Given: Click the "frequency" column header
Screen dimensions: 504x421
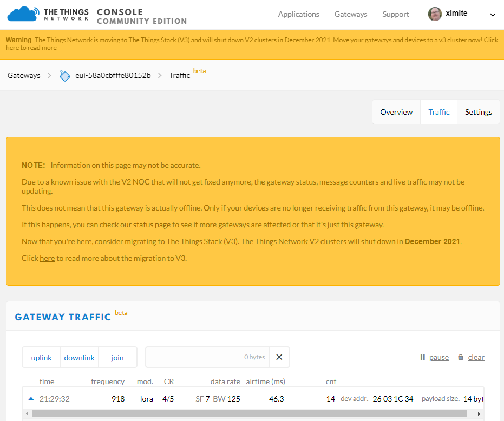Looking at the screenshot, I should pos(108,382).
